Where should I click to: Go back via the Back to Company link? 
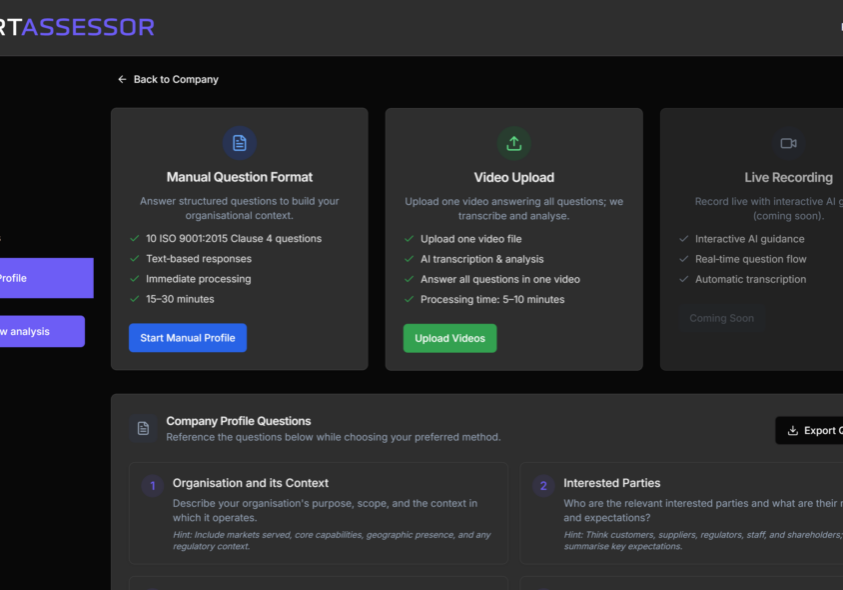tap(175, 79)
